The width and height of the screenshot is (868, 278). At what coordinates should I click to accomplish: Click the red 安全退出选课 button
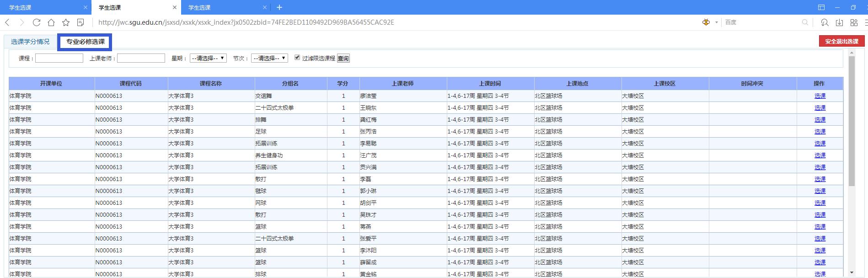click(x=841, y=41)
